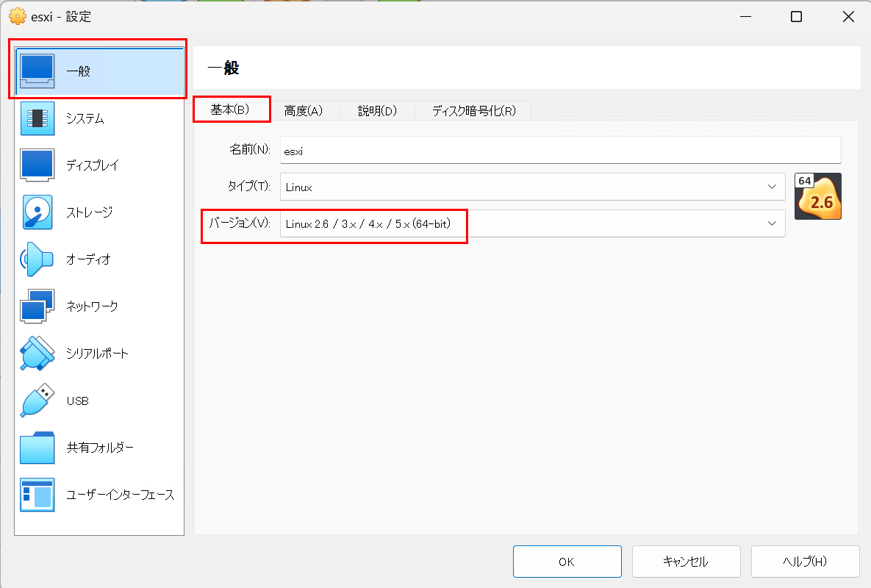Select the オーディオ label in sidebar
The image size is (871, 588).
click(x=88, y=259)
